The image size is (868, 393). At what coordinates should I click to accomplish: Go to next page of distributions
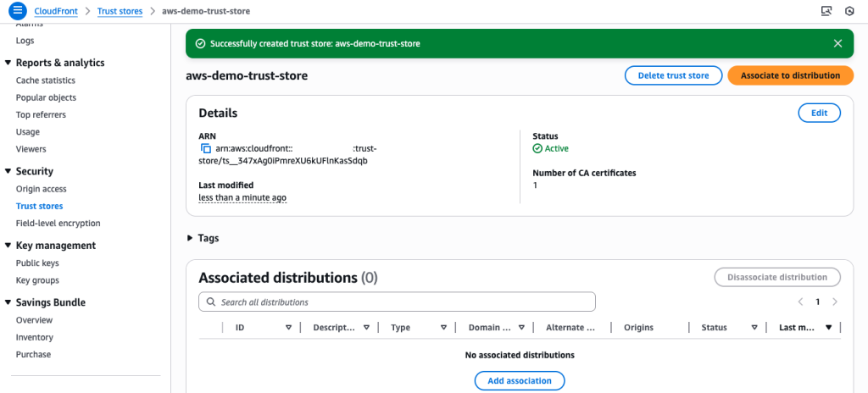835,302
